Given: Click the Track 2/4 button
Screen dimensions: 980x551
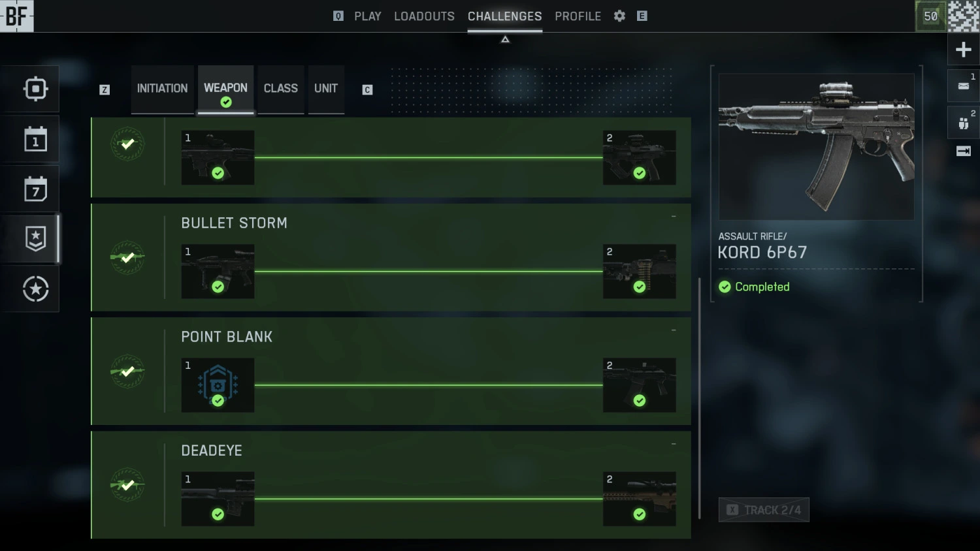Looking at the screenshot, I should tap(764, 510).
